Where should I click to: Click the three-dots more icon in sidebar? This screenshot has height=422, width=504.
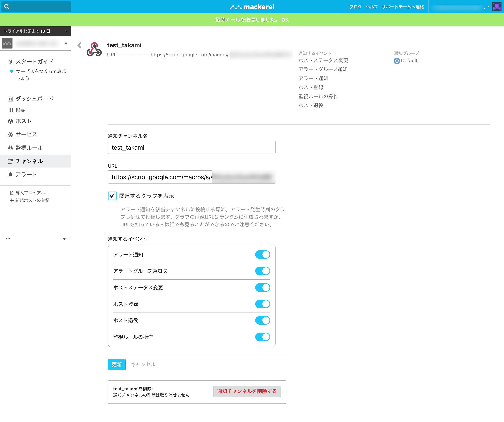coord(8,239)
